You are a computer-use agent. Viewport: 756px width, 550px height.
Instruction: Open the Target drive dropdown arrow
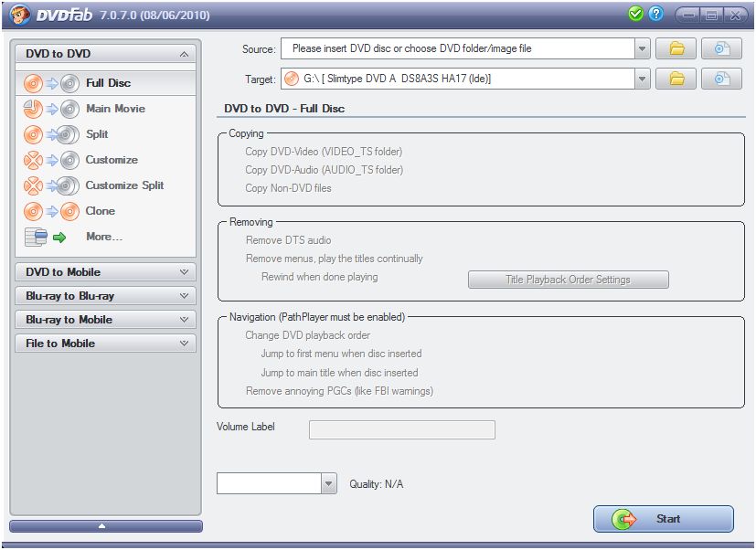pos(642,79)
